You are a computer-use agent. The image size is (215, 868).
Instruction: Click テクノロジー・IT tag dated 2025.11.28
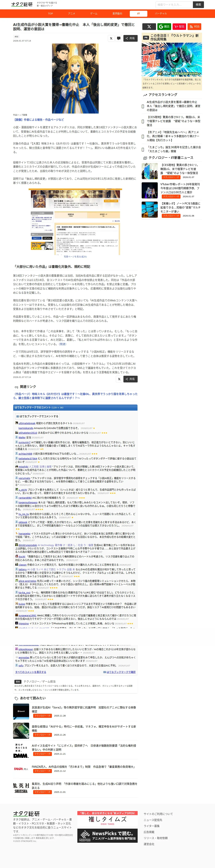coord(42,716)
